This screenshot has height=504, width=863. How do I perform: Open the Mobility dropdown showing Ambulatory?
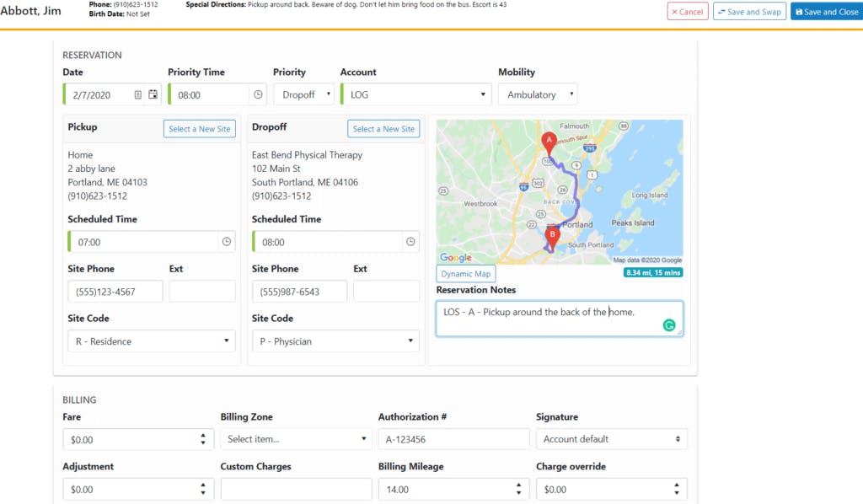537,95
